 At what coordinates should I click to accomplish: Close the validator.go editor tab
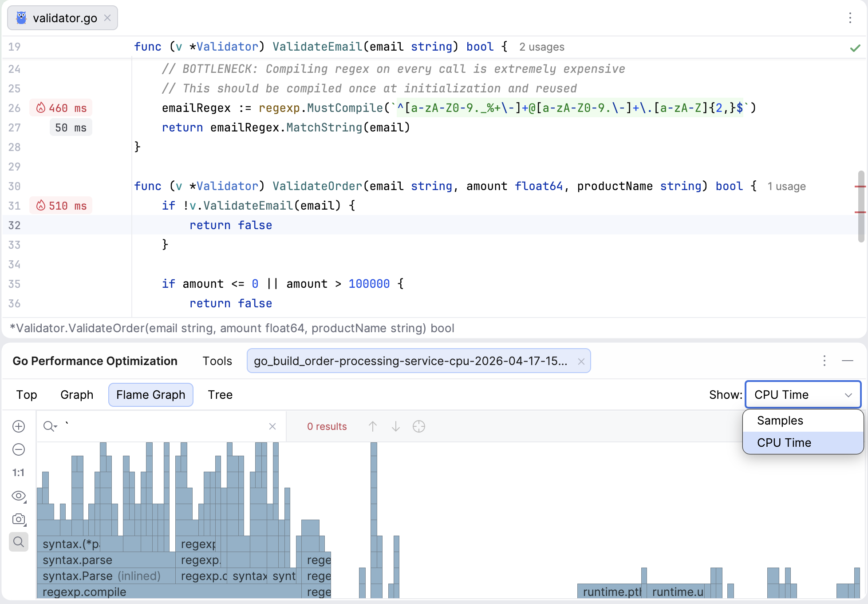tap(107, 18)
